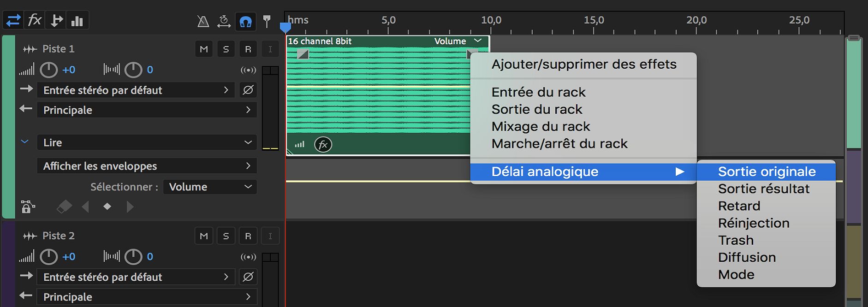Collapse the Piste 1 automation chevron
Screen dimensions: 868x307
click(x=25, y=142)
